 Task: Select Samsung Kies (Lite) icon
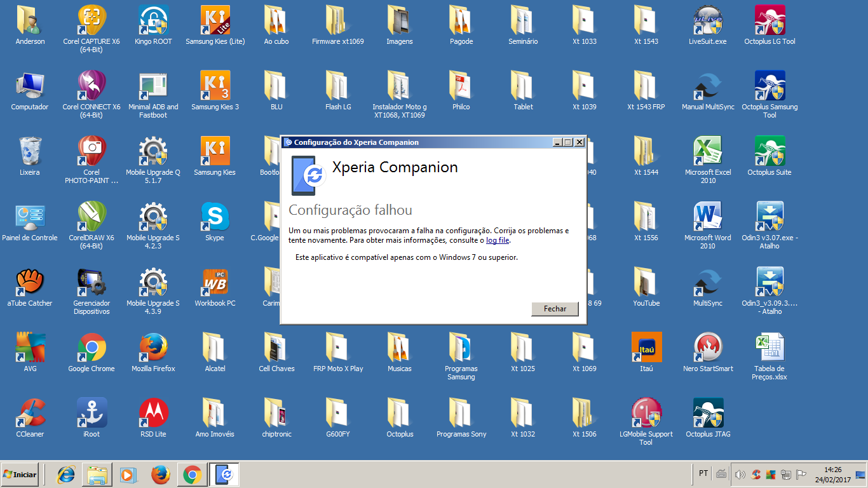pos(215,20)
